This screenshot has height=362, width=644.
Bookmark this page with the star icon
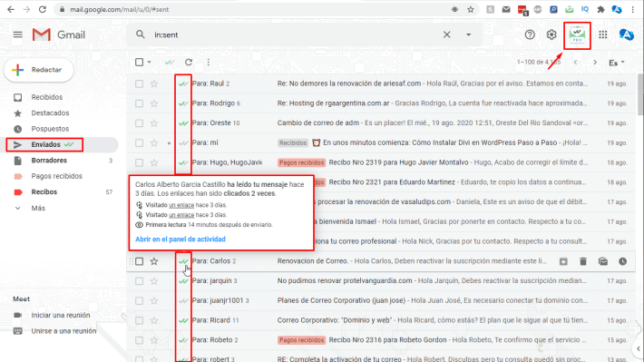[471, 9]
